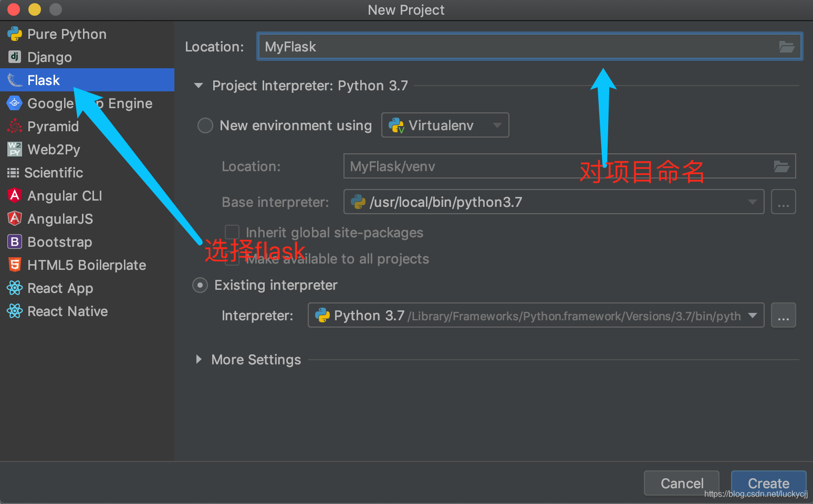Toggle Make available to all projects checkbox
813x504 pixels.
tap(232, 258)
